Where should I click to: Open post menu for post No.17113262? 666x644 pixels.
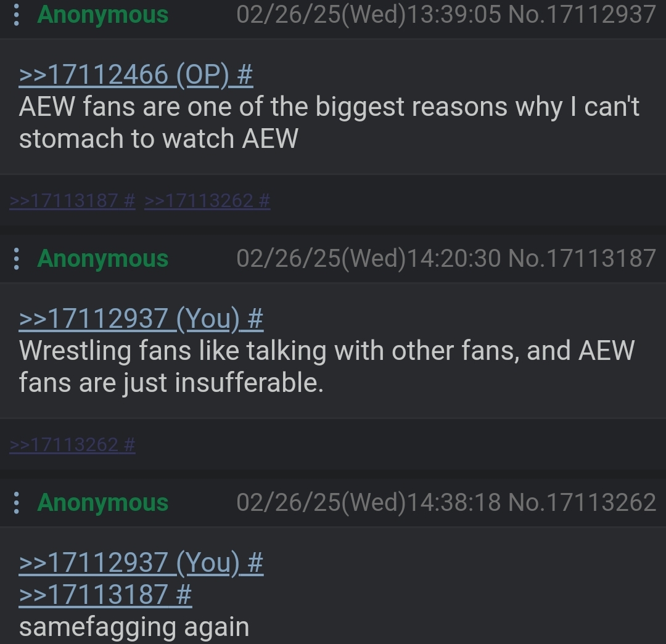click(16, 503)
